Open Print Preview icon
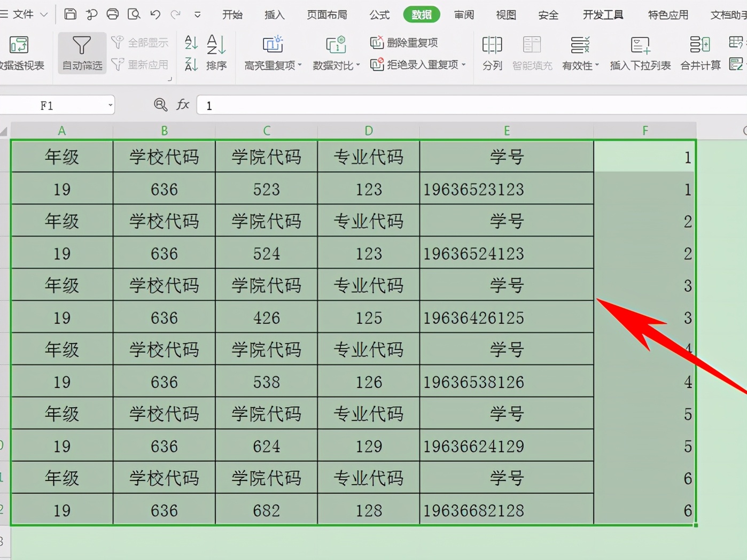Screen dimensions: 747x560 click(x=134, y=14)
